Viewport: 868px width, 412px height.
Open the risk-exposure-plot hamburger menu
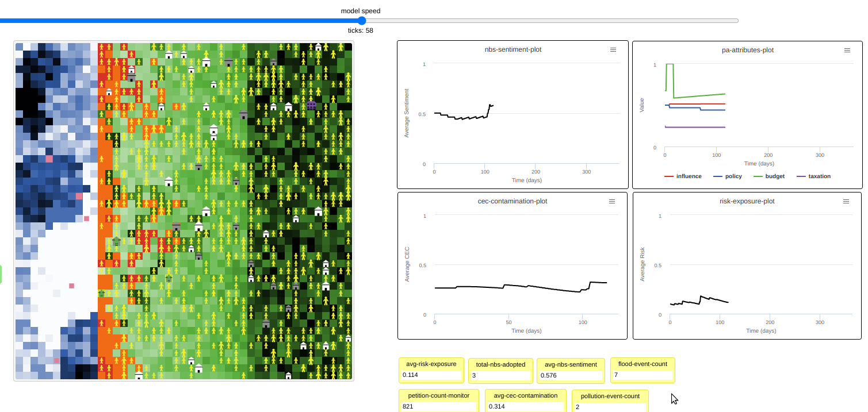pyautogui.click(x=846, y=201)
